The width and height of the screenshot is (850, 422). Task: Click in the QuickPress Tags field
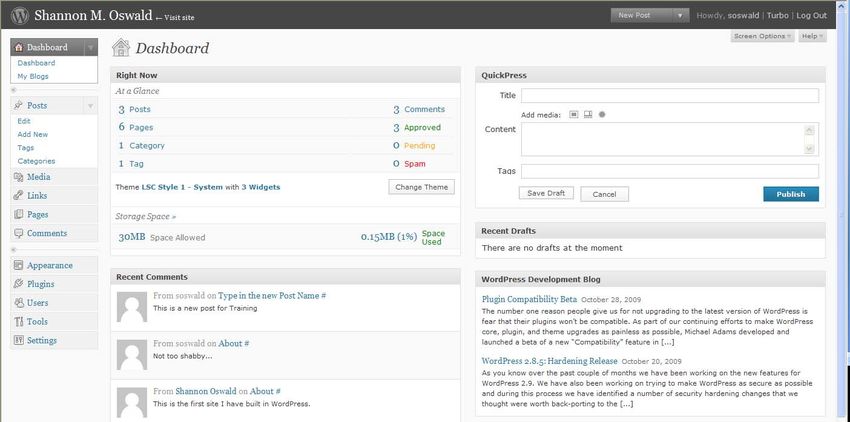(x=670, y=171)
